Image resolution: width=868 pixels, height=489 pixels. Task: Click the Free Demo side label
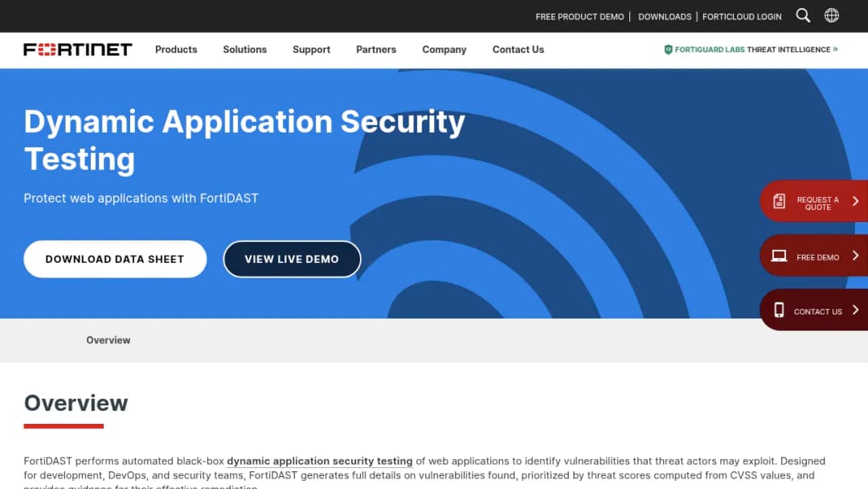click(x=817, y=257)
